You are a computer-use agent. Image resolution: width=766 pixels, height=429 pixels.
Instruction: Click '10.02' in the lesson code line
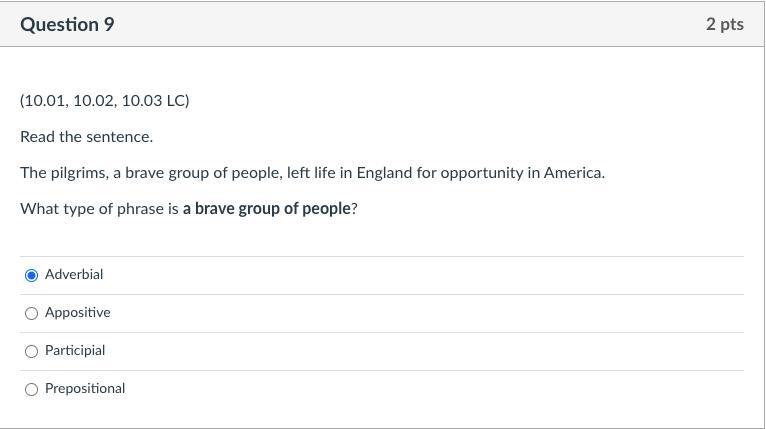point(95,100)
